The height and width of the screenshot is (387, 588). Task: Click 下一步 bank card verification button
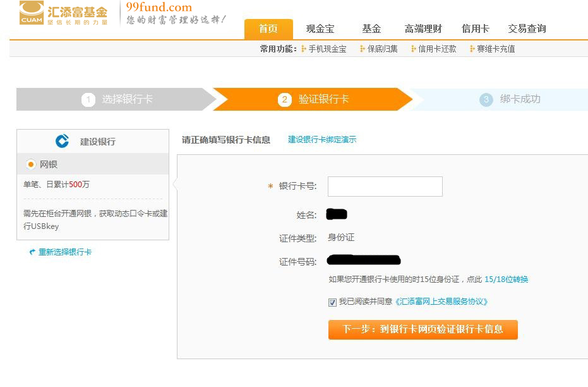(423, 329)
